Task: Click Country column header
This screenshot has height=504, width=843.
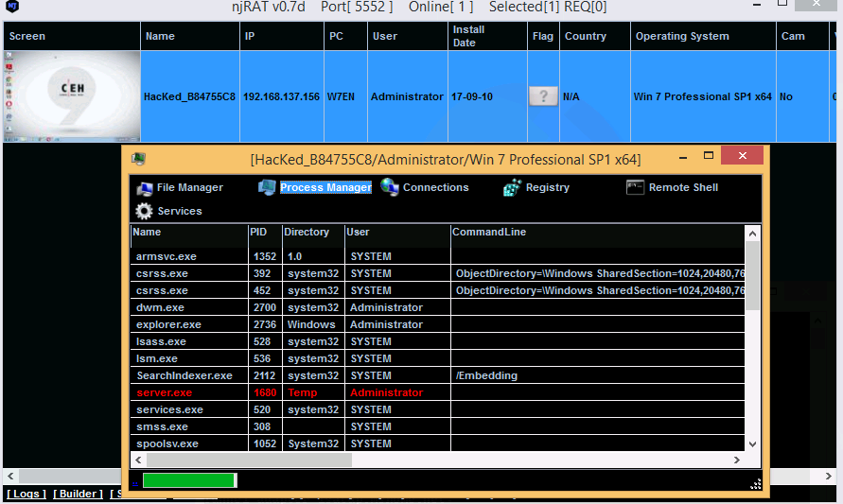Action: pos(595,36)
